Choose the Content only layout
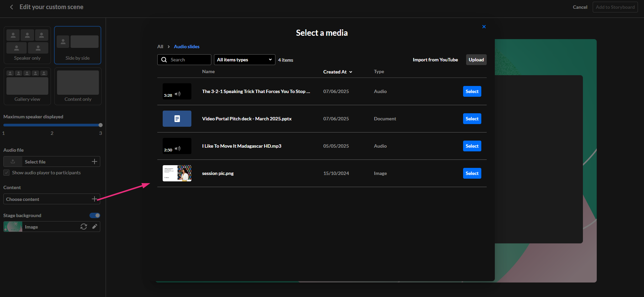The image size is (644, 297). 78,86
